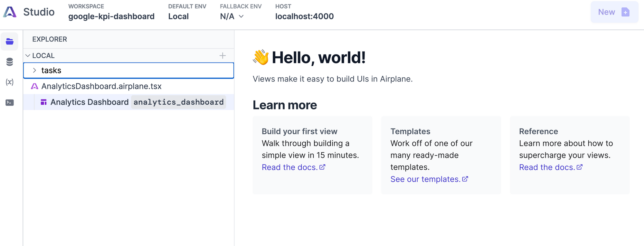Viewport: 644px width, 246px height.
Task: Open the Config variables (x) sidebar icon
Action: click(x=10, y=82)
